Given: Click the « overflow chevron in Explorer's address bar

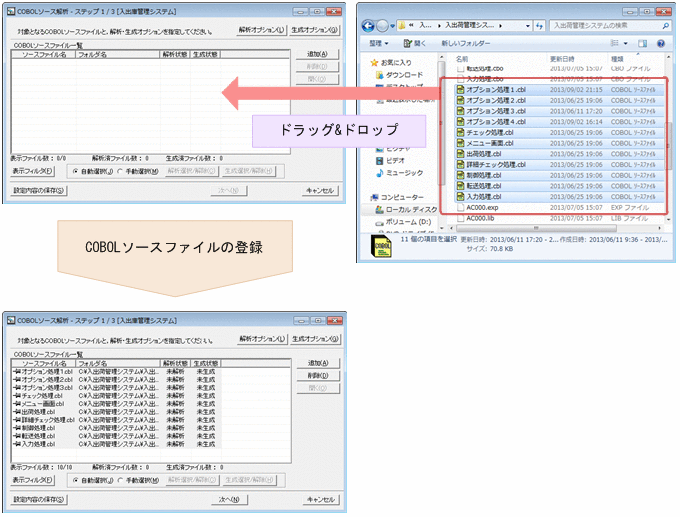Looking at the screenshot, I should coord(411,26).
